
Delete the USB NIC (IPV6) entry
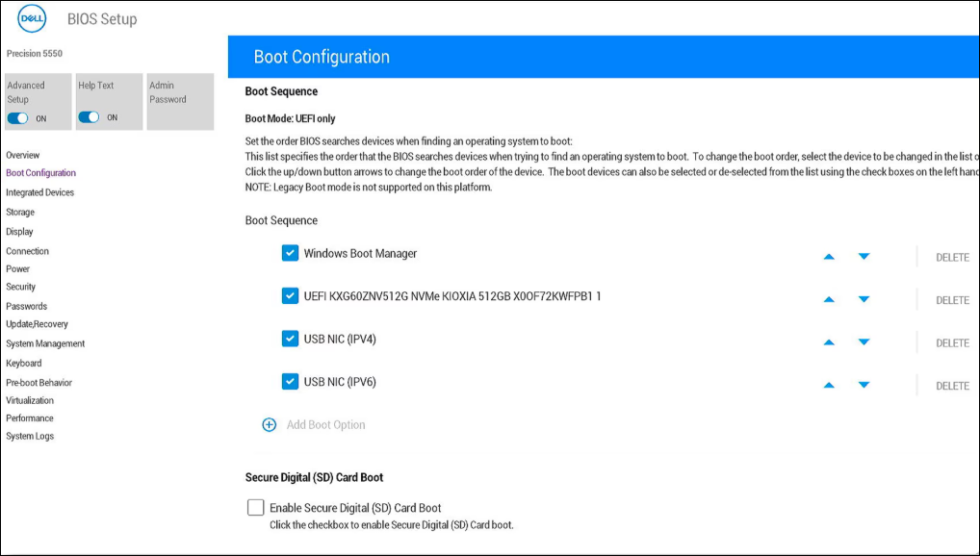click(952, 386)
